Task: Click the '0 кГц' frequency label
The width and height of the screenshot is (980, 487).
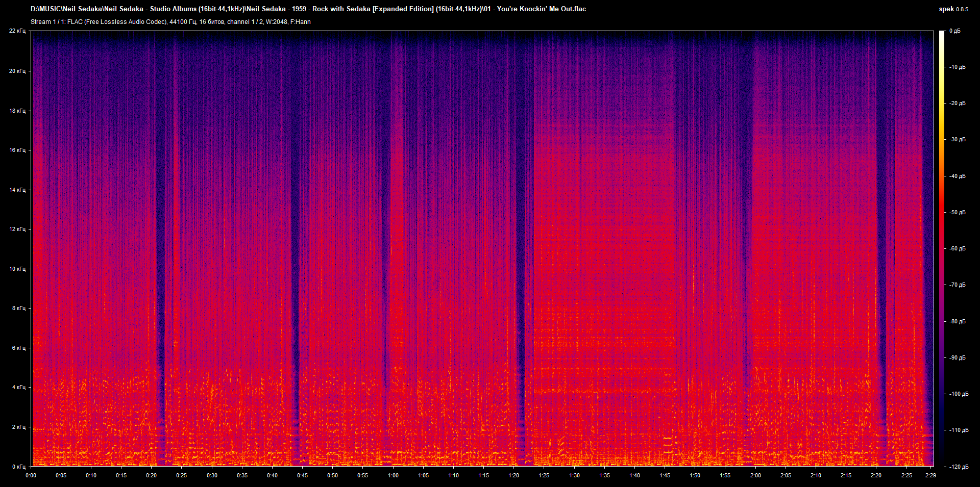Action: point(19,467)
